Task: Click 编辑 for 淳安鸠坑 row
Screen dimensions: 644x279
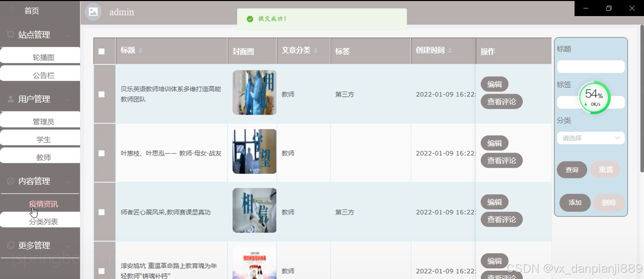Action: 494,261
